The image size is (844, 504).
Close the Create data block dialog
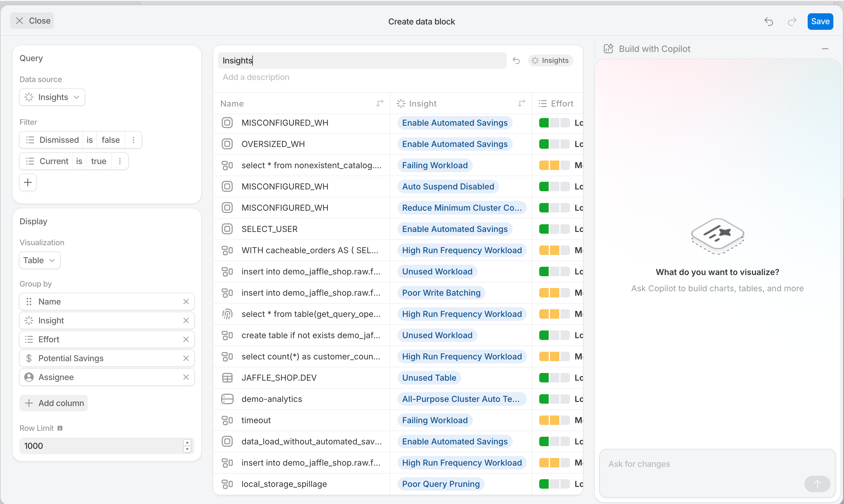pos(32,21)
